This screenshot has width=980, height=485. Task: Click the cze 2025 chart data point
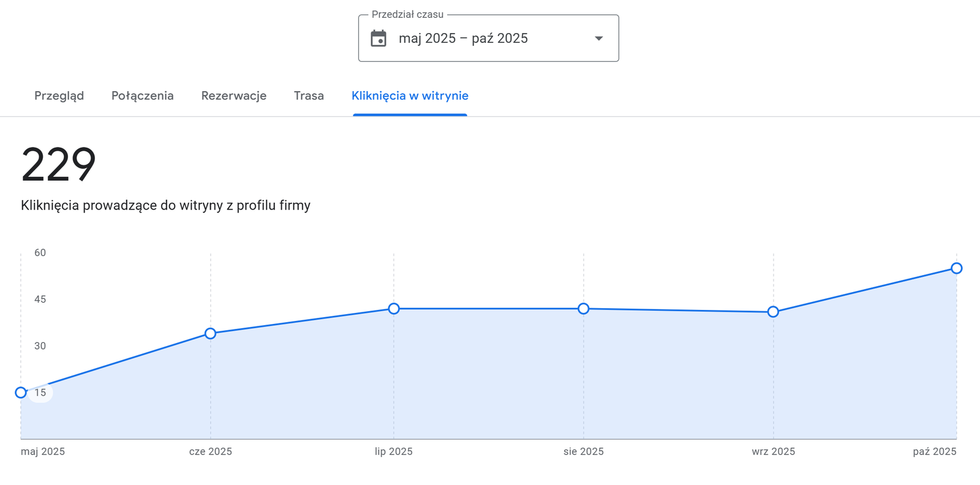point(211,334)
